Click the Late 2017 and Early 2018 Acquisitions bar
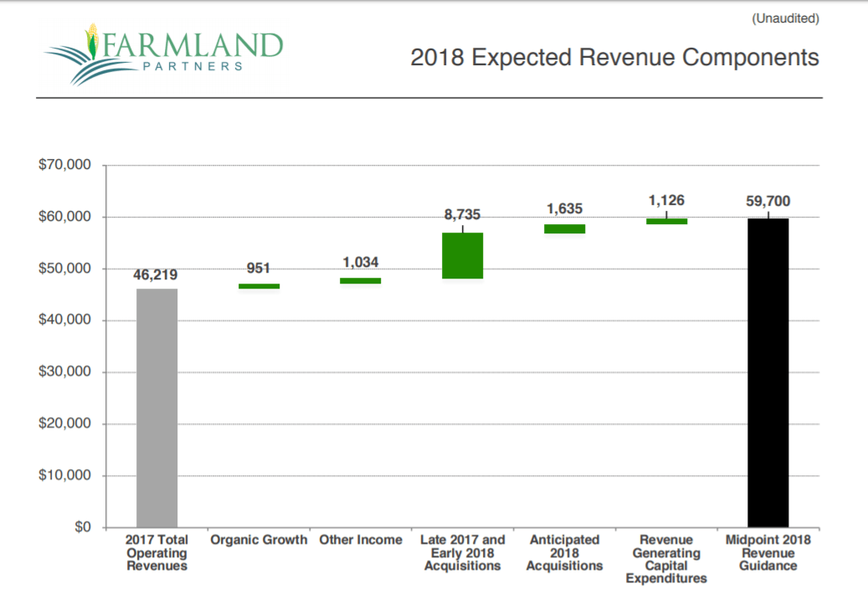 pyautogui.click(x=463, y=253)
